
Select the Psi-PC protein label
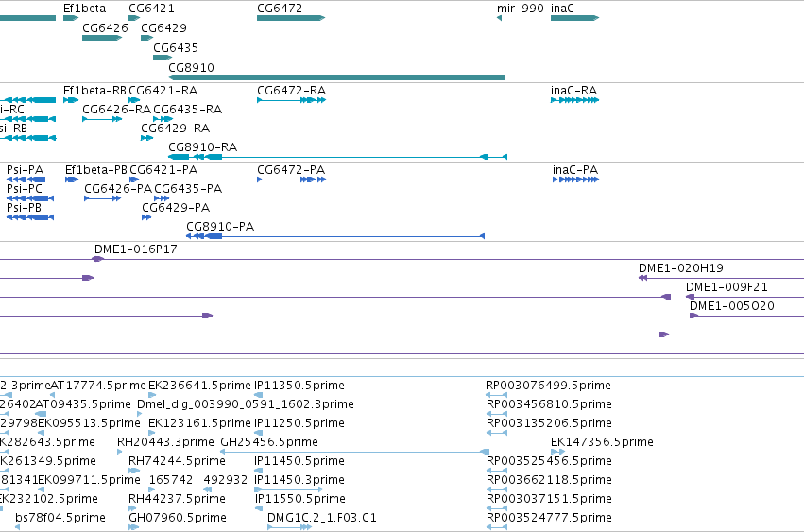[x=25, y=189]
